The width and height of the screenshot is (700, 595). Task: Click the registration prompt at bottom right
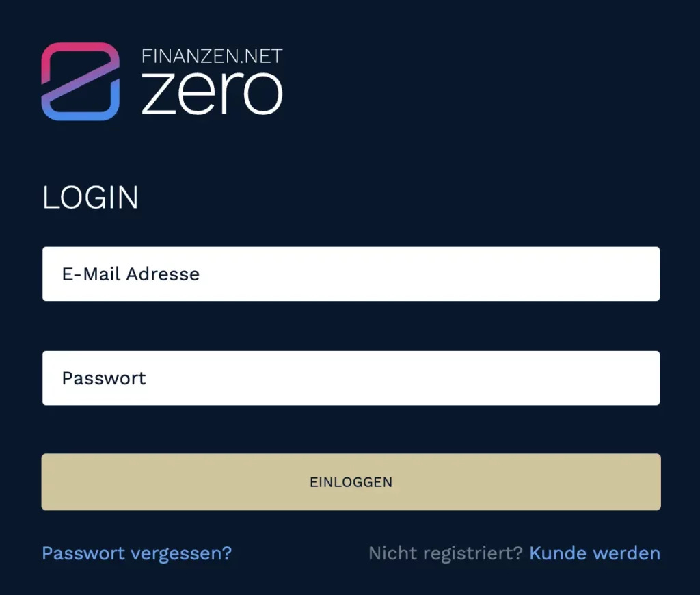514,553
